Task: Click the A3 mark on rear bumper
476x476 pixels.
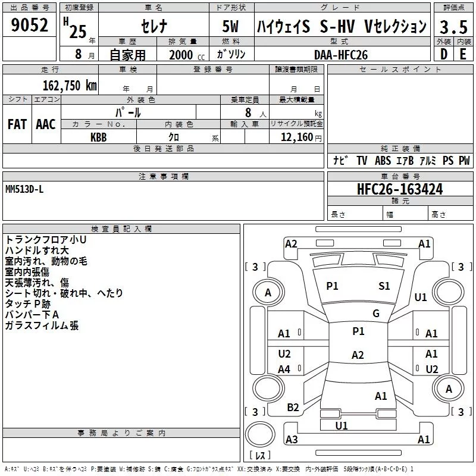Action: (292, 440)
